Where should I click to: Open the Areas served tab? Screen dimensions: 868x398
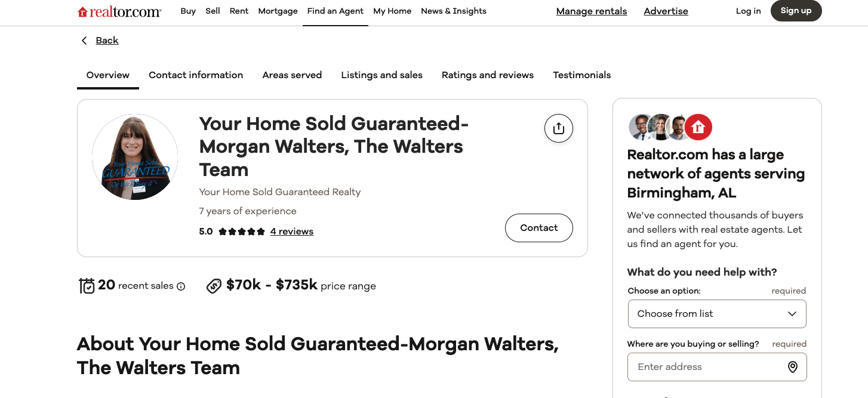[292, 75]
